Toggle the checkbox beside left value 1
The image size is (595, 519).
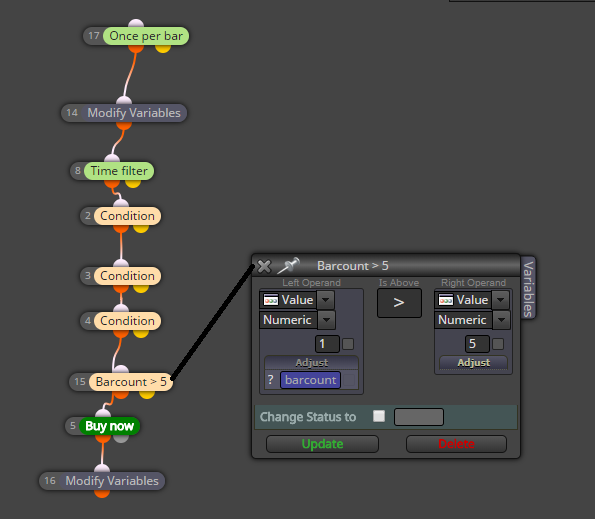click(348, 344)
